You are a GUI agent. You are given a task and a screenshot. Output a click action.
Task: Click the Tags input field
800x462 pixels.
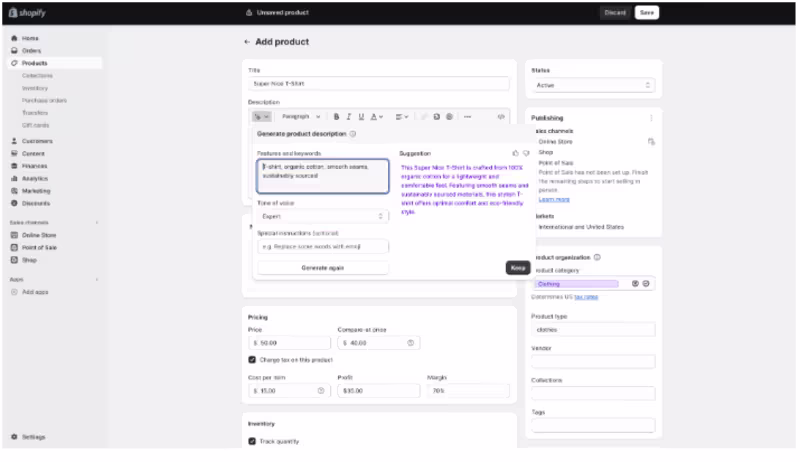click(x=593, y=425)
